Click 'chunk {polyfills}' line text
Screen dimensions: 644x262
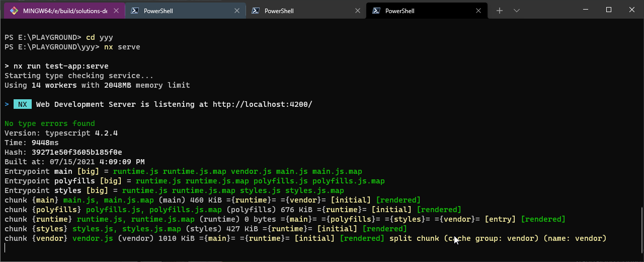pyautogui.click(x=233, y=210)
